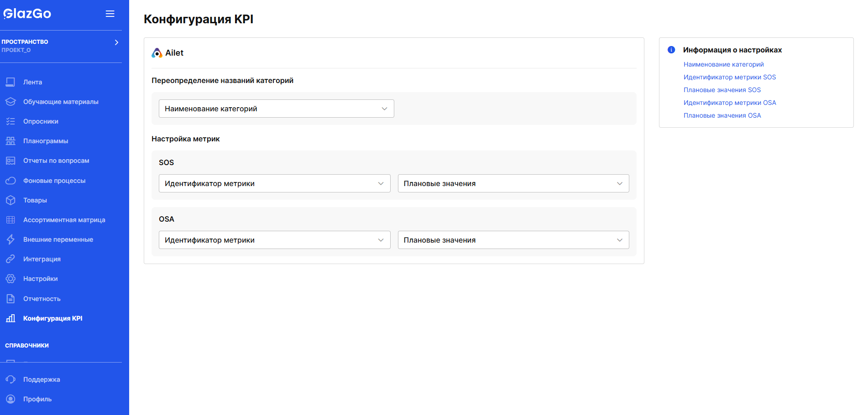Click Плановые значения OSA link
This screenshot has width=868, height=415.
pos(722,115)
